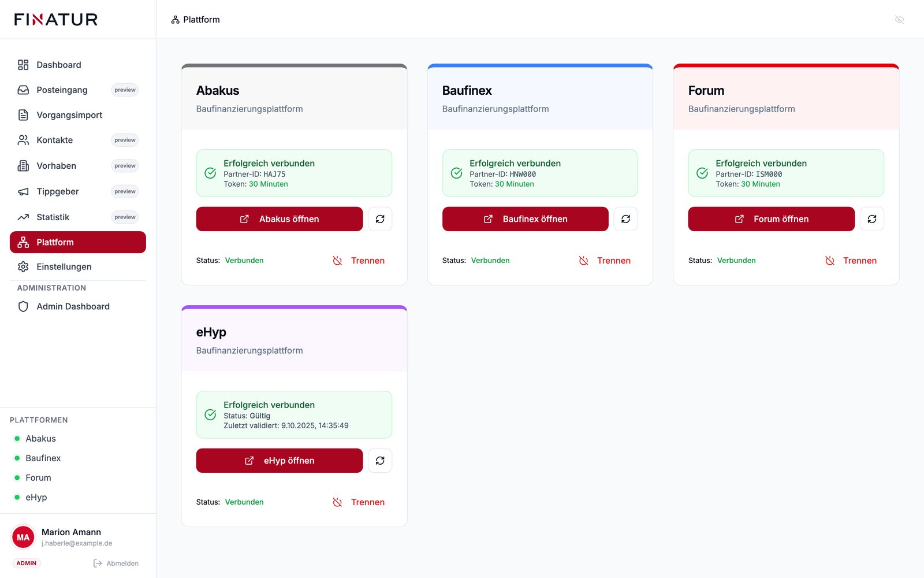Click Trennen on the eHyp card

click(x=359, y=502)
